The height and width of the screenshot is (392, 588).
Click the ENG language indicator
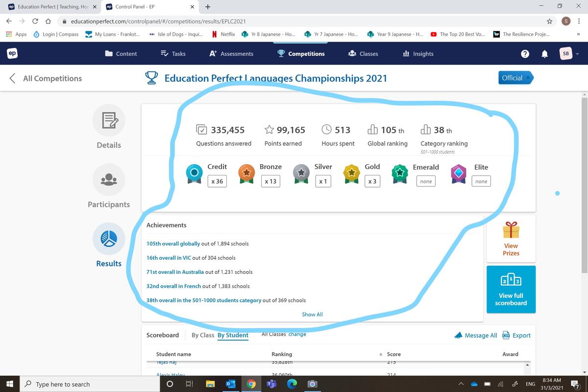pyautogui.click(x=530, y=384)
